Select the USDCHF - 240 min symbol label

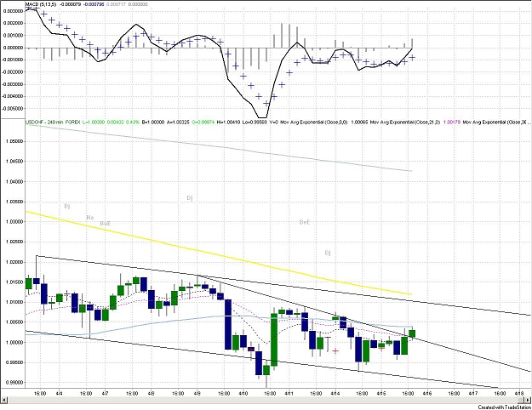[x=43, y=122]
